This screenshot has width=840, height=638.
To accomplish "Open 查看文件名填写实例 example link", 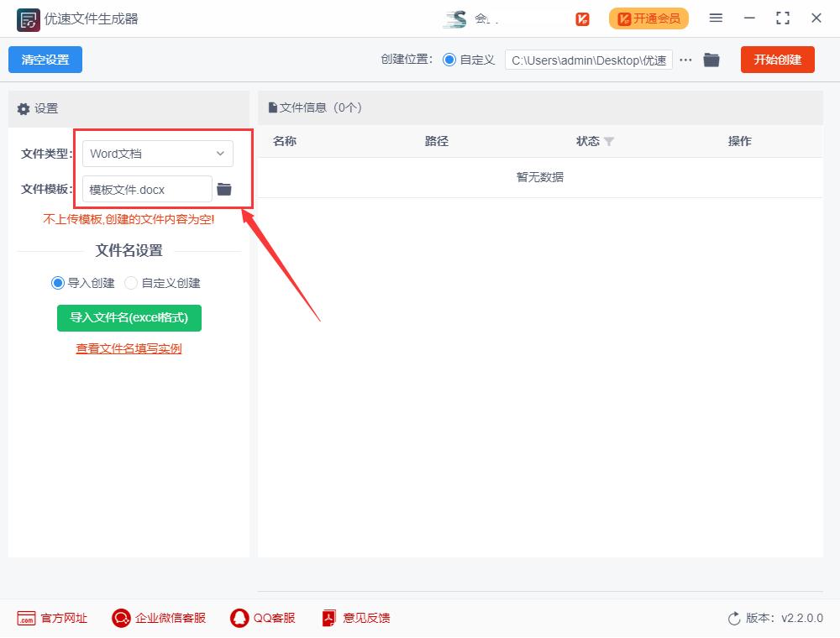I will [128, 347].
